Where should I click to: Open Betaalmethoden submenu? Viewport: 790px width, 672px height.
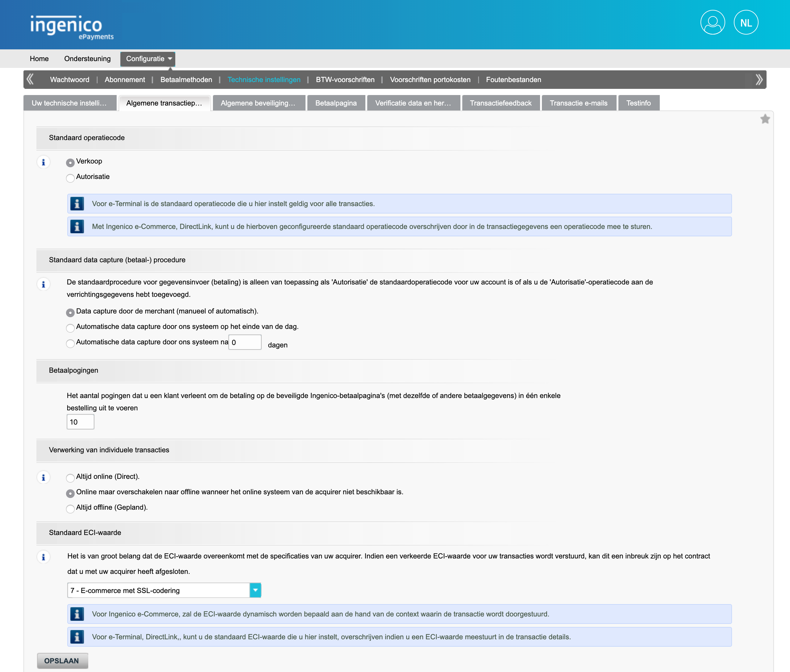pos(186,80)
